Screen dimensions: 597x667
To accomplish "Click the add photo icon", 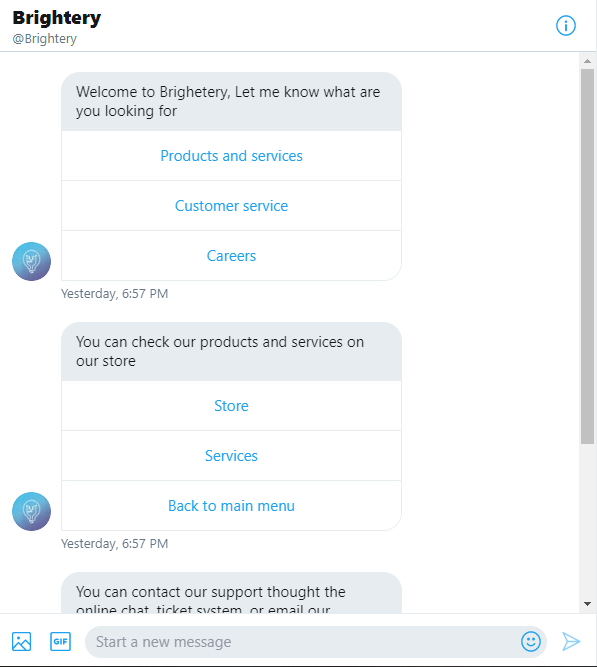I will coord(21,641).
